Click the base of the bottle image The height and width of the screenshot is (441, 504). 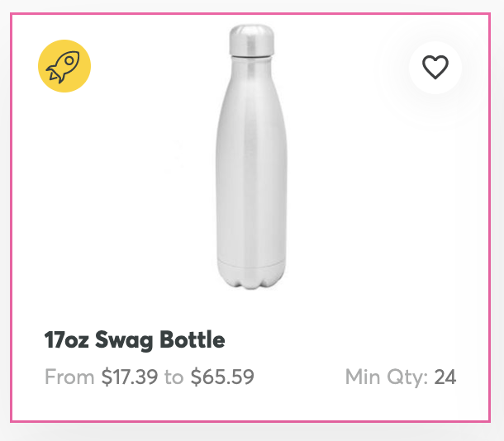pyautogui.click(x=251, y=274)
